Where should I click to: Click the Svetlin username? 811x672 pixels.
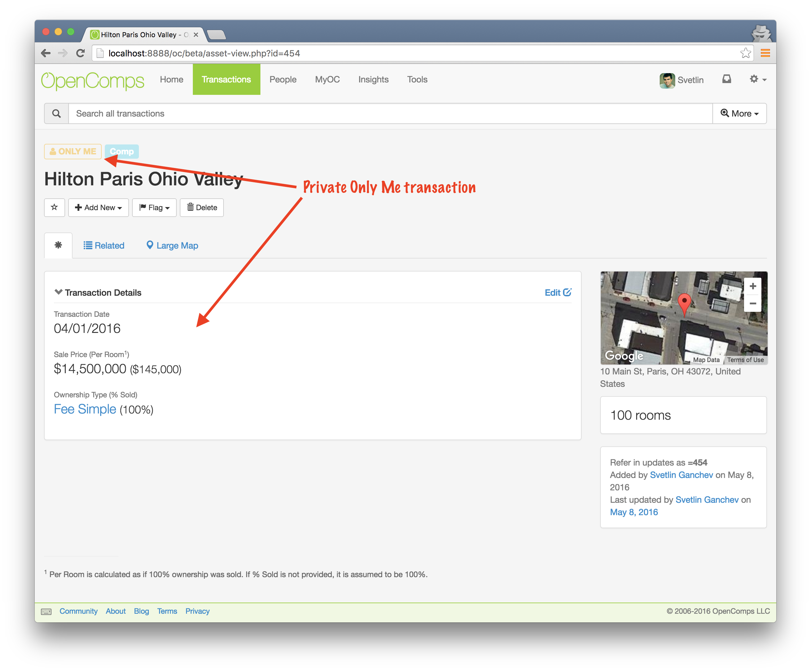tap(690, 80)
